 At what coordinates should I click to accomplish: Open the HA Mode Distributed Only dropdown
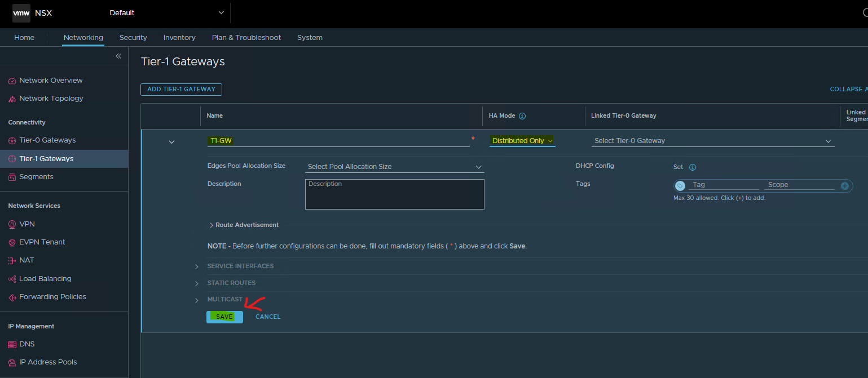pos(522,141)
